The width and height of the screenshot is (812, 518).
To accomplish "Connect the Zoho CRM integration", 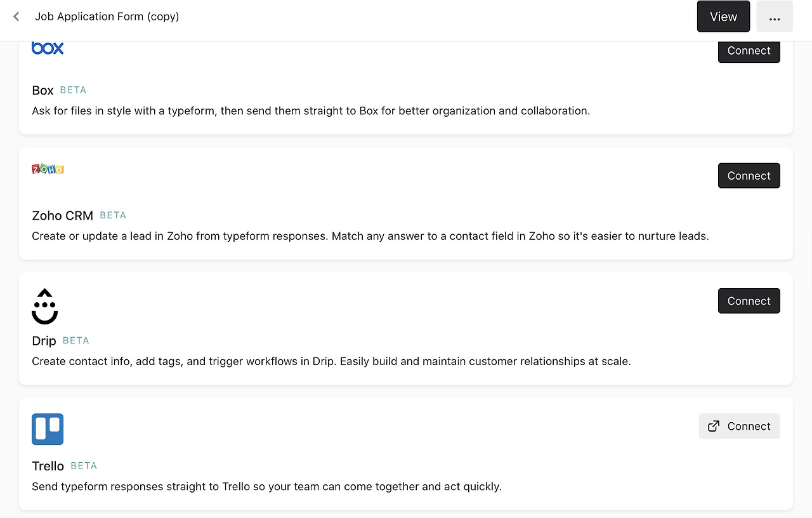I will click(x=749, y=176).
